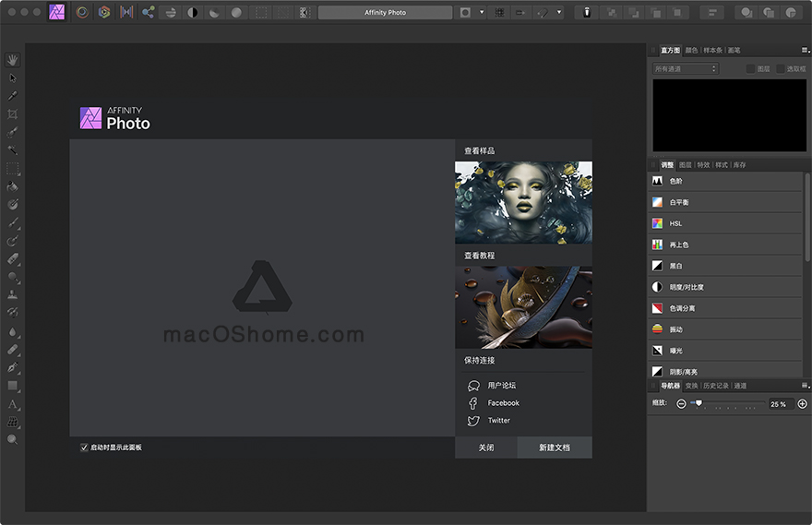Click the Navigator zoom slider handle

tap(699, 403)
